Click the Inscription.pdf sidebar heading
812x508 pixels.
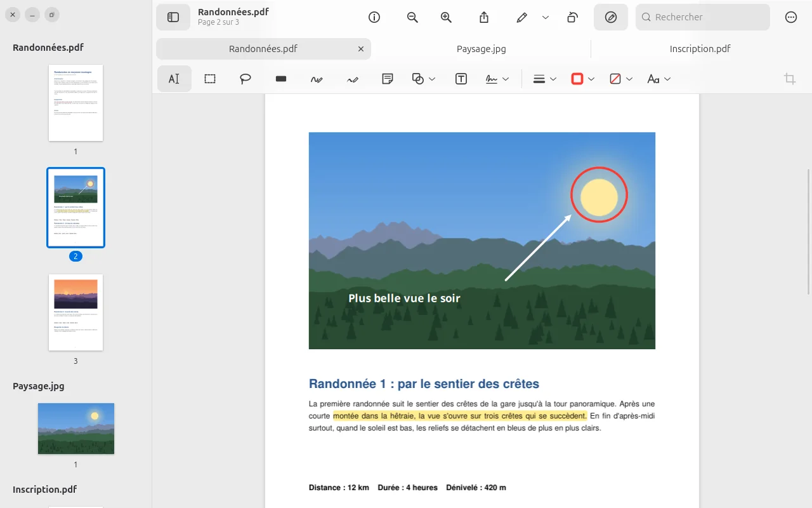click(x=44, y=490)
